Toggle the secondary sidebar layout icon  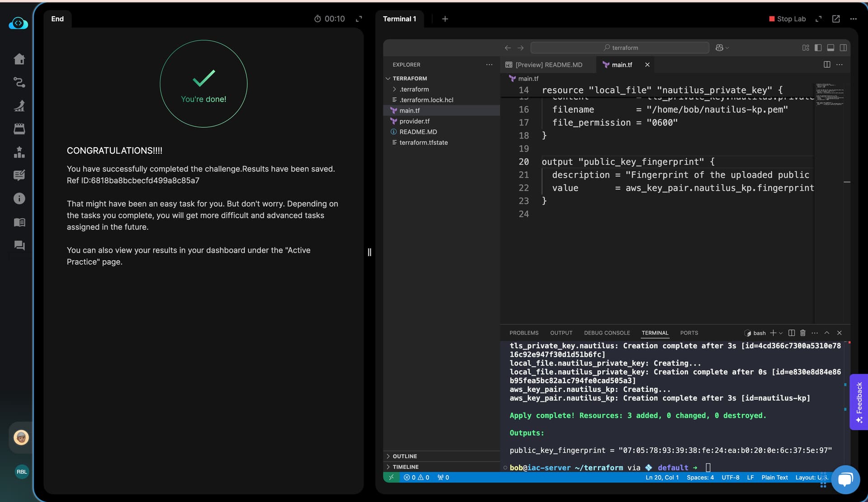[843, 48]
